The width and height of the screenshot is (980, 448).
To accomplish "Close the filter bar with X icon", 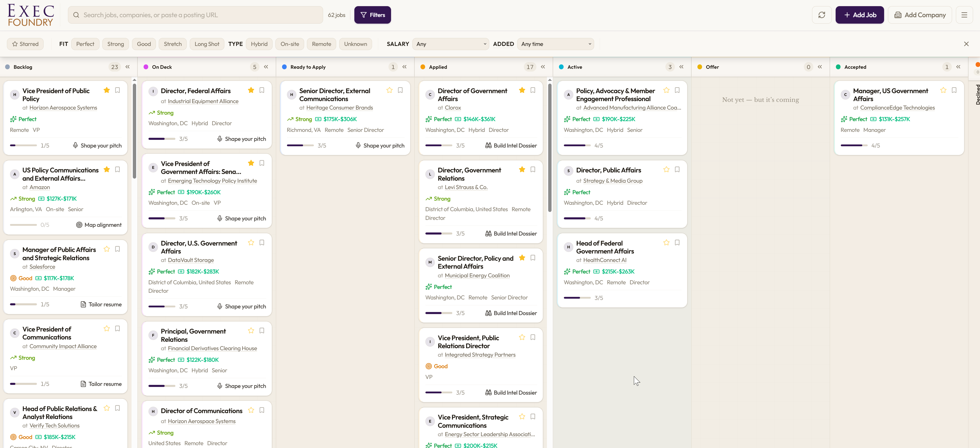I will click(x=966, y=44).
